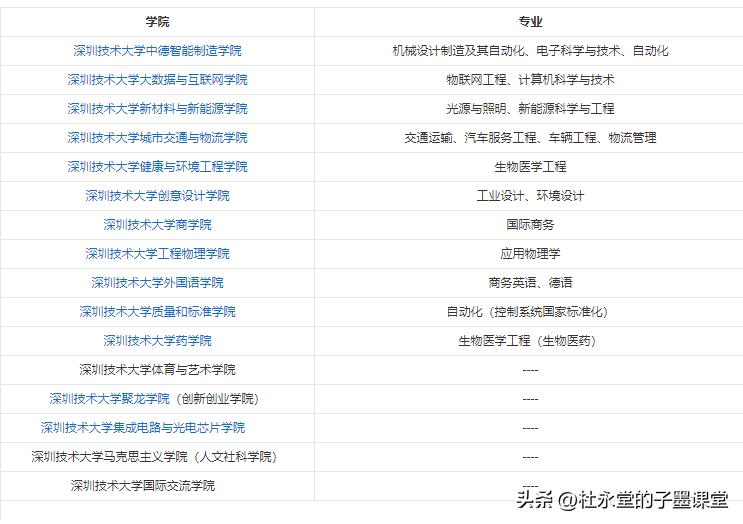743x524 pixels.
Task: Select the dashes in 集成电路与光电芯片学院 row
Action: tap(530, 427)
